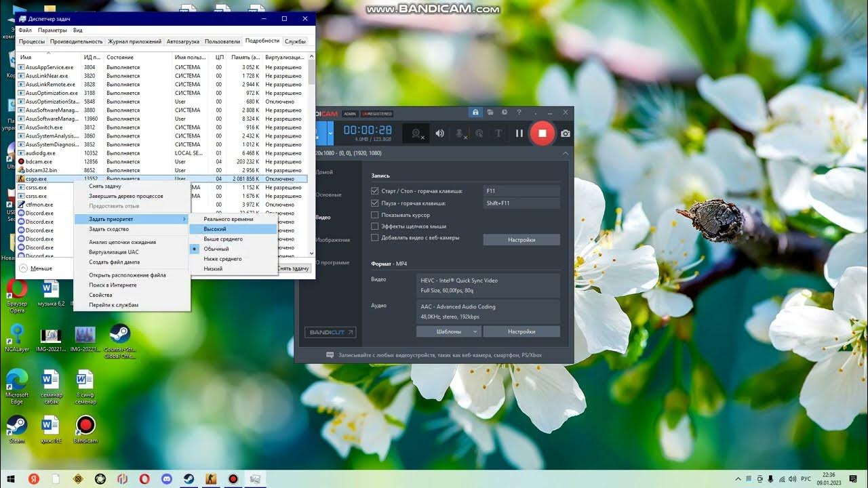This screenshot has height=488, width=868.
Task: Collapse Bandicam panel with chevron up arrow
Action: tap(566, 154)
